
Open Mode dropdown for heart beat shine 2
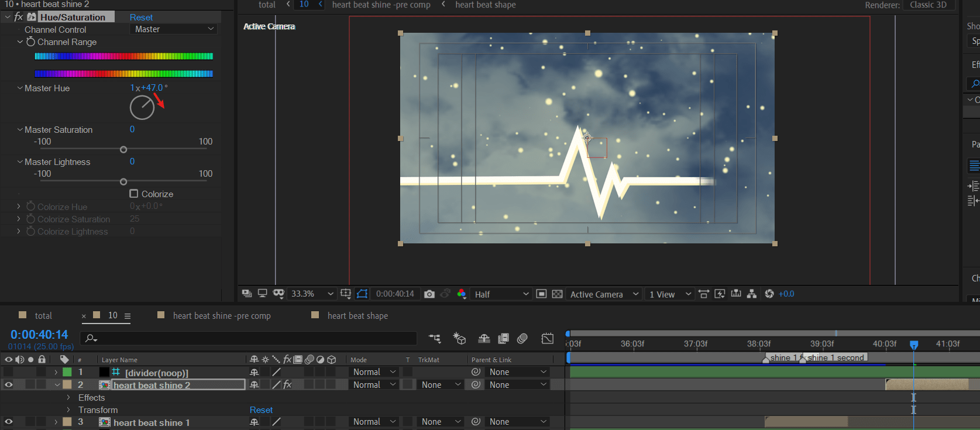(x=374, y=384)
